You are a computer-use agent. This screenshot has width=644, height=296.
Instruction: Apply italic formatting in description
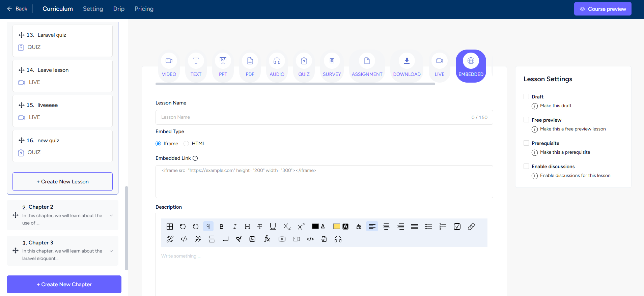click(x=234, y=227)
